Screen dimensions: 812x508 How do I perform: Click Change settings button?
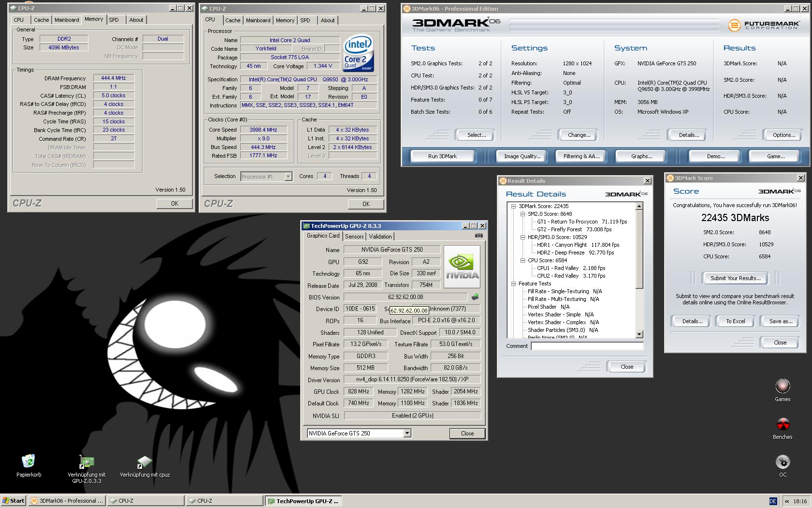coord(579,135)
